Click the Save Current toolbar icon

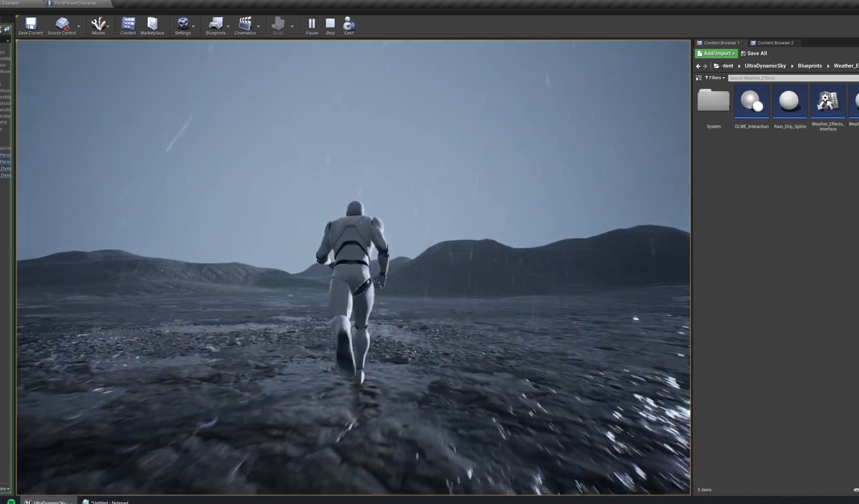coord(31,25)
